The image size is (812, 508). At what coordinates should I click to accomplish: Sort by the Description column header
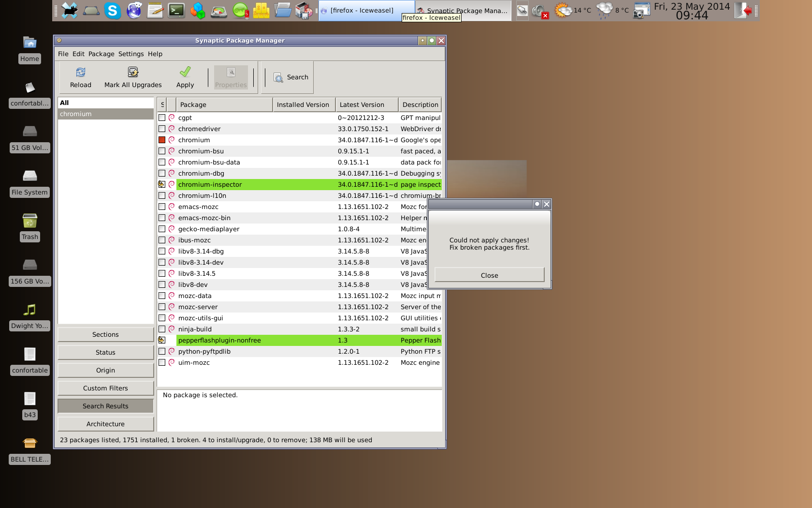[420, 105]
